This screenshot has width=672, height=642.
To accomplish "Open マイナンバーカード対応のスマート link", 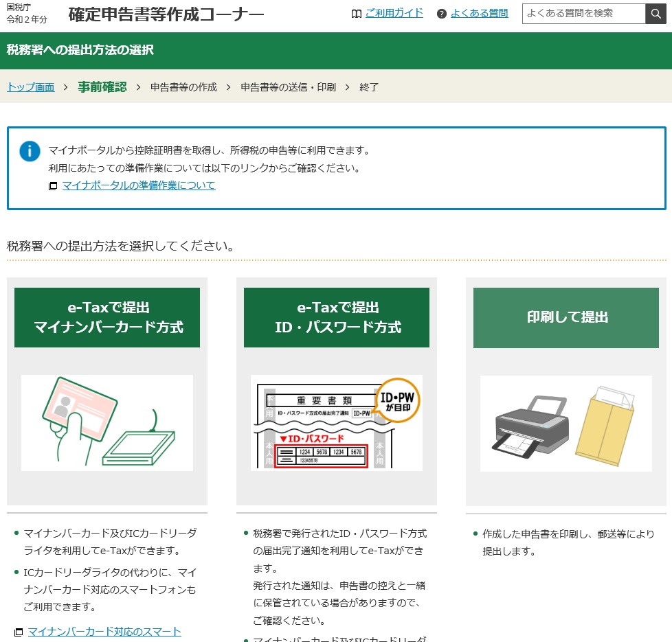I will (104, 632).
